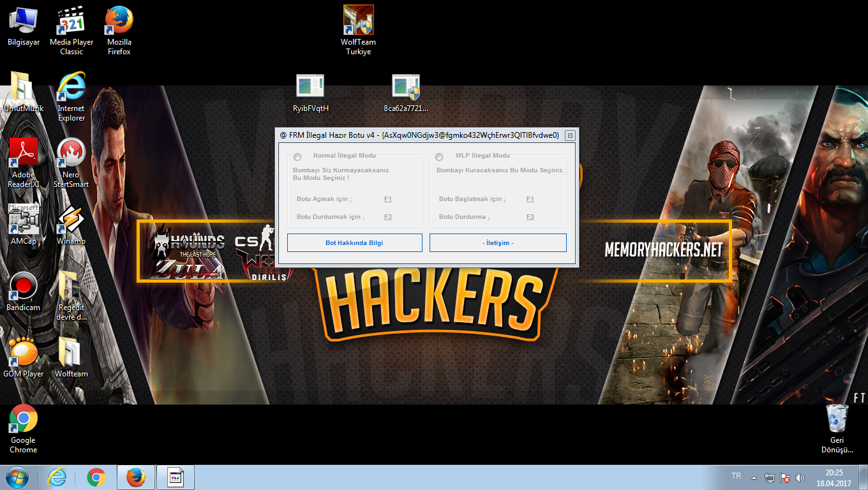Select the Winamp desktop icon
This screenshot has height=490, width=868.
click(x=71, y=225)
